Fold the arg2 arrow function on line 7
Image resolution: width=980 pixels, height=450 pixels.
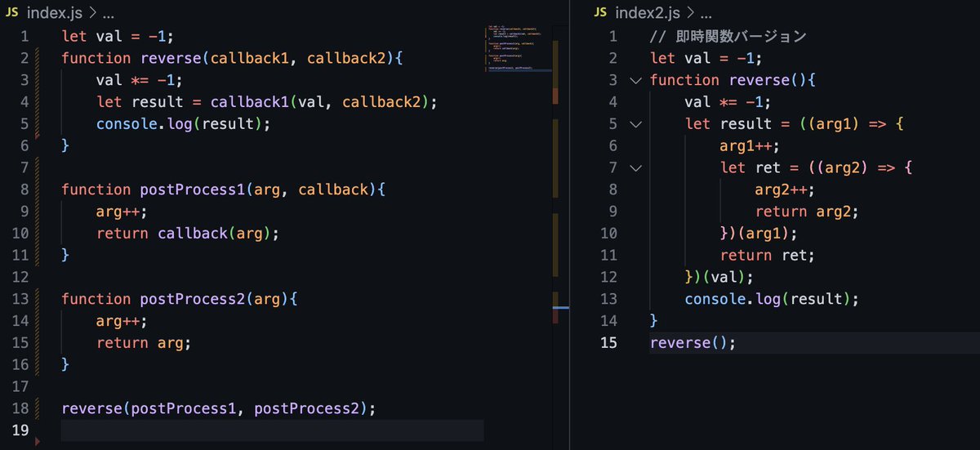click(x=635, y=168)
